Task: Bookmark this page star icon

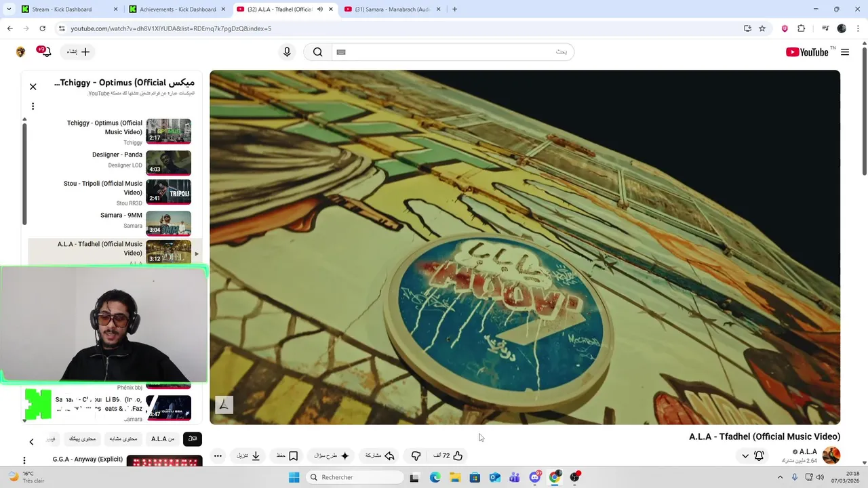Action: point(762,28)
